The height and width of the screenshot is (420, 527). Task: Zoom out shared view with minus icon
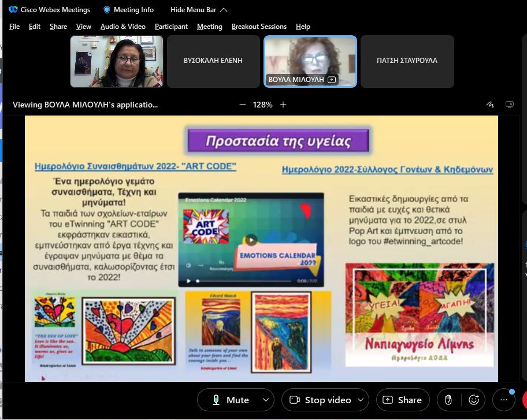pyautogui.click(x=243, y=105)
